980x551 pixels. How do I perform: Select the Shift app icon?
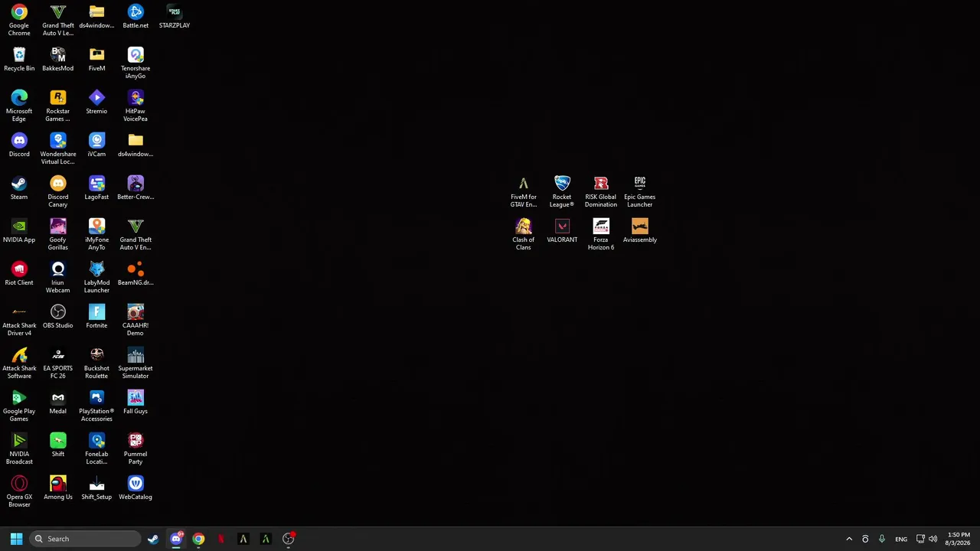[x=58, y=445]
